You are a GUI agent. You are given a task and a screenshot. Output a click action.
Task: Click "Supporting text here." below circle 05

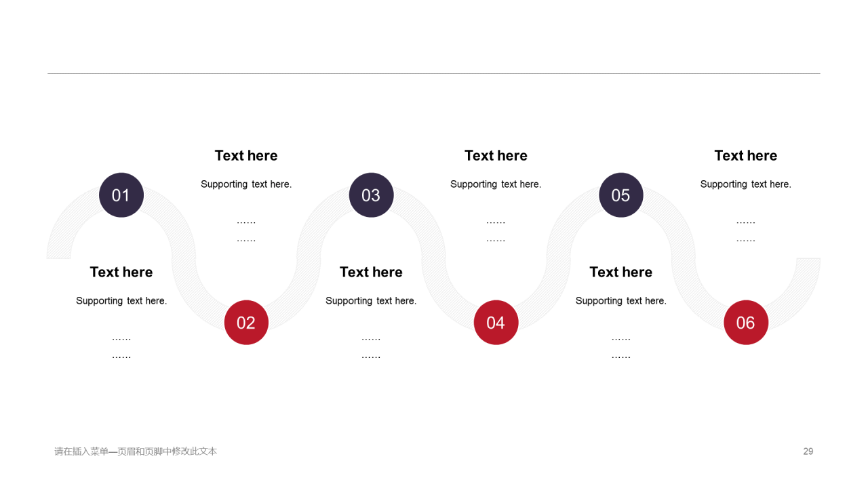pos(620,301)
